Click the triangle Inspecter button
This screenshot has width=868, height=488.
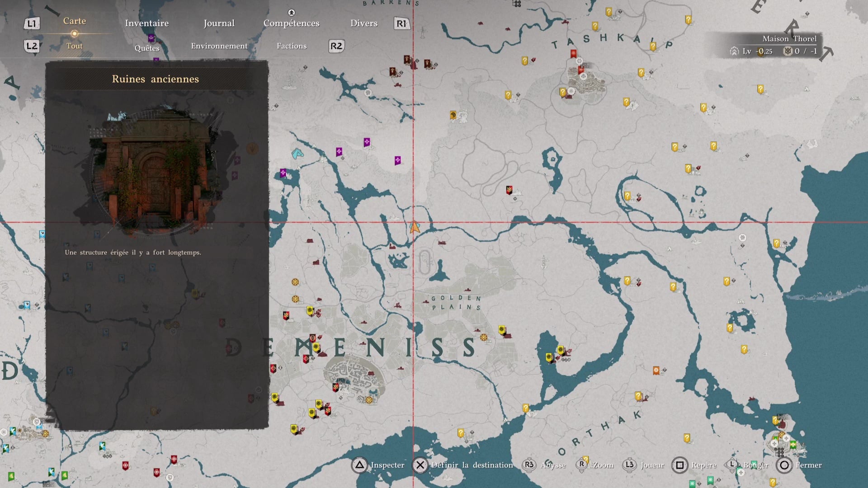(x=359, y=465)
